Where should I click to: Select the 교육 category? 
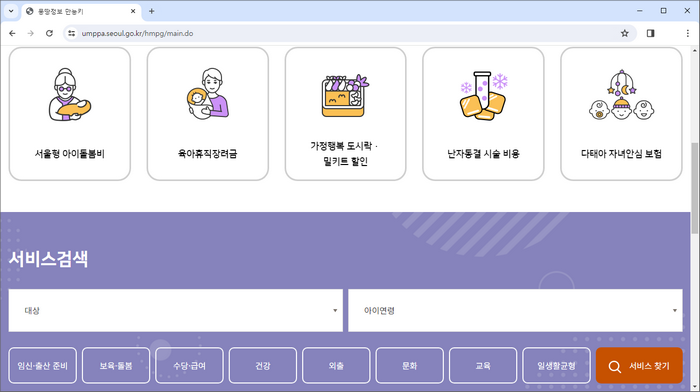[x=483, y=366]
